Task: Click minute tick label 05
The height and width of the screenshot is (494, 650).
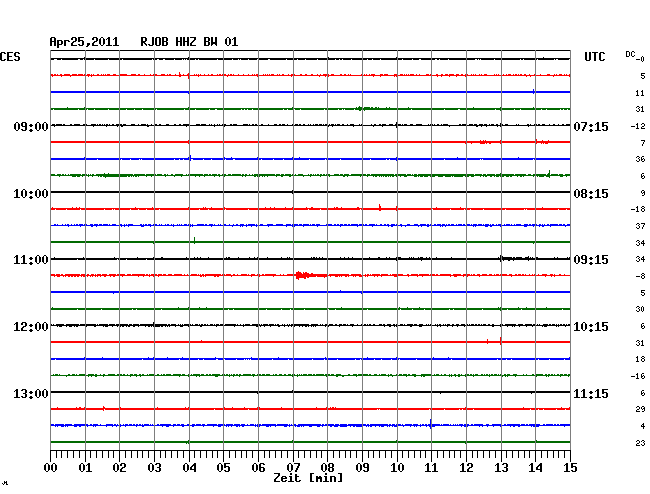Action: 223,468
